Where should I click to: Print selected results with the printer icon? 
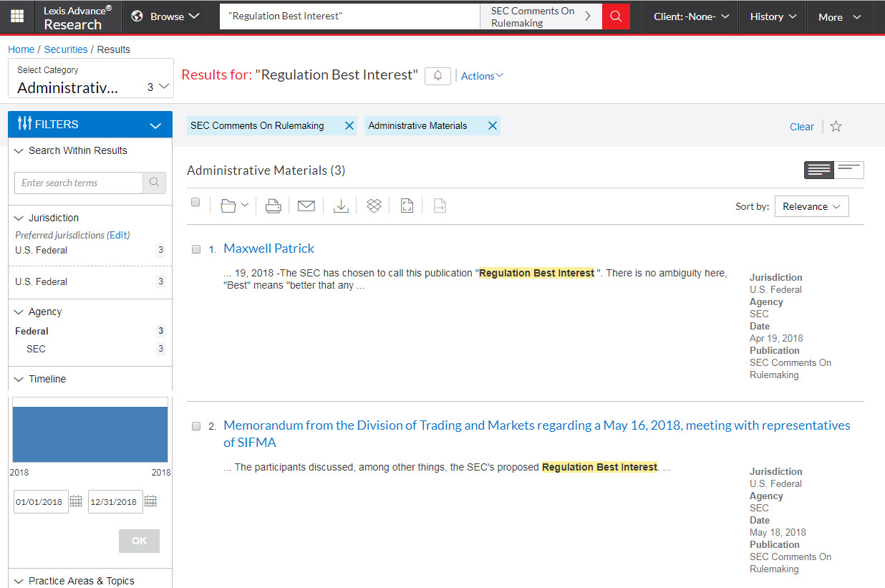273,206
